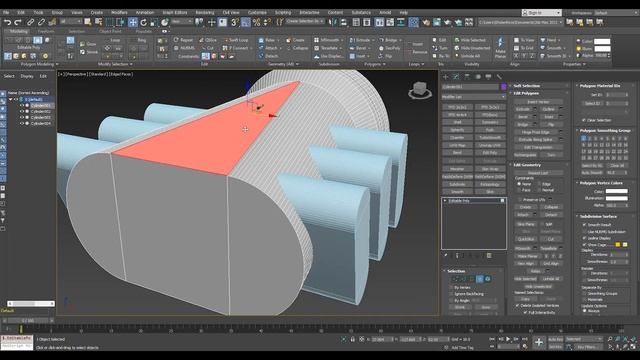Click the selection lock toggle in status bar

pyautogui.click(x=353, y=339)
